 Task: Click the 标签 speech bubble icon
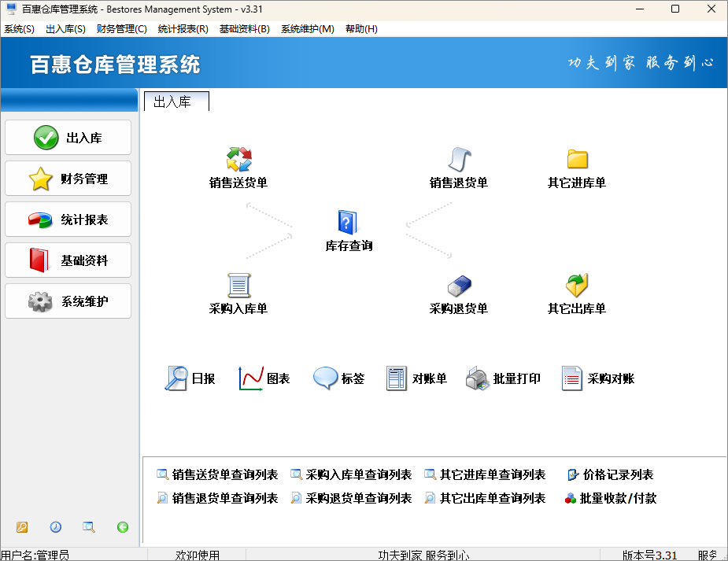(x=326, y=378)
